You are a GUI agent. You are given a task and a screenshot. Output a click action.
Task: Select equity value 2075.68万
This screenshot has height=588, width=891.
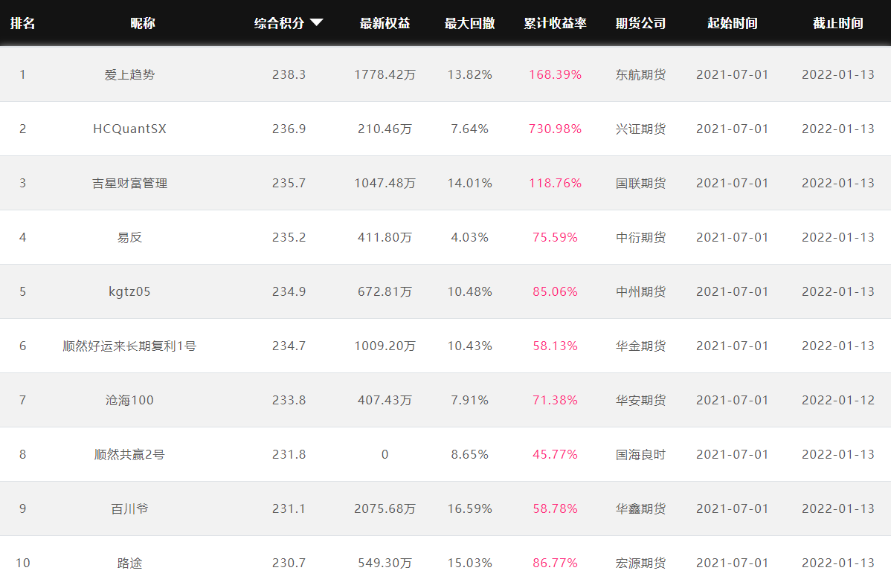point(385,508)
